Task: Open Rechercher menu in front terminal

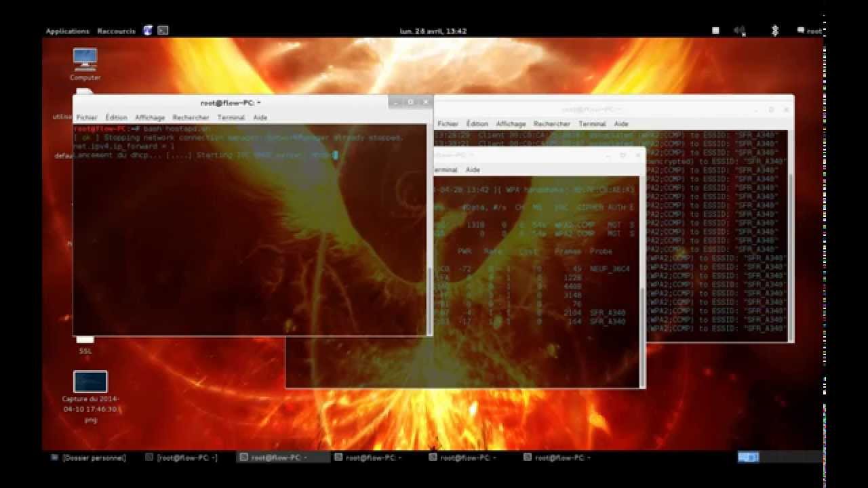Action: click(x=191, y=117)
